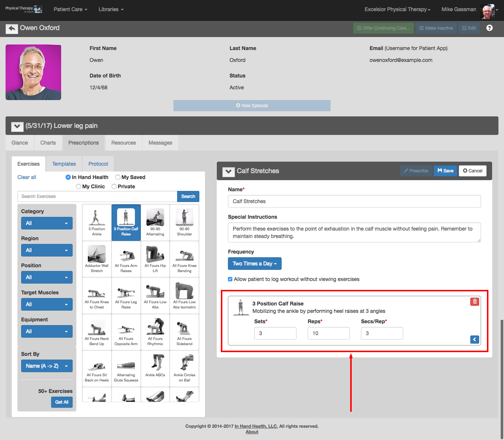Click the back arrow beside Owen Oxford
Viewport: 504px width, 440px height.
click(x=12, y=29)
